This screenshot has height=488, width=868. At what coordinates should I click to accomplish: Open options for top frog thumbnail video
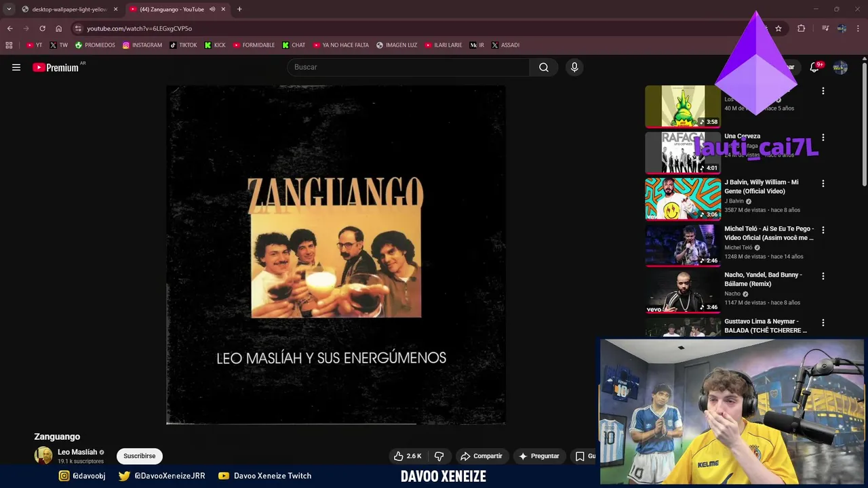tap(823, 91)
